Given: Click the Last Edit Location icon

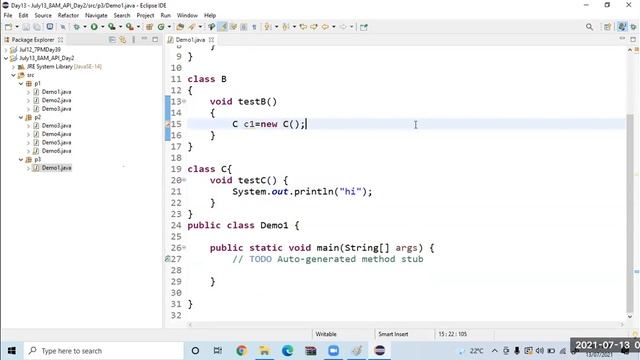Looking at the screenshot, I should (303, 27).
